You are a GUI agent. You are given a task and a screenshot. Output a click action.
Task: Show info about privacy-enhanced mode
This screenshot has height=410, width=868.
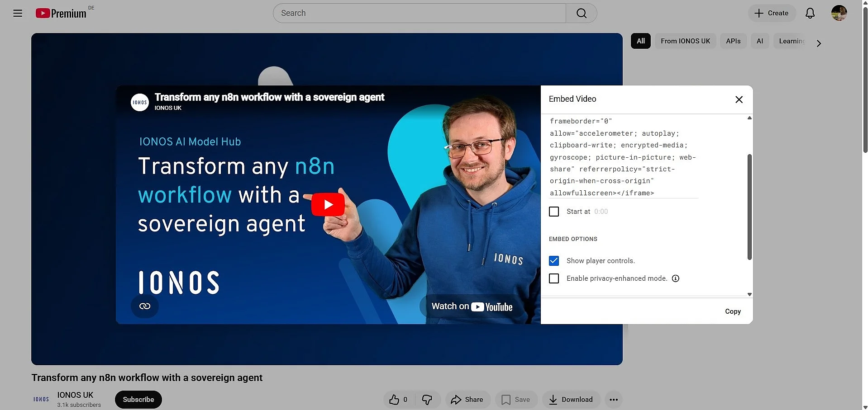pyautogui.click(x=676, y=278)
